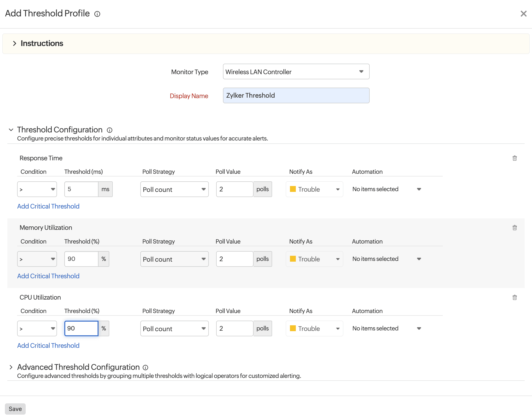Click info icon beside Add Threshold Profile
This screenshot has height=420, width=532.
tap(97, 14)
